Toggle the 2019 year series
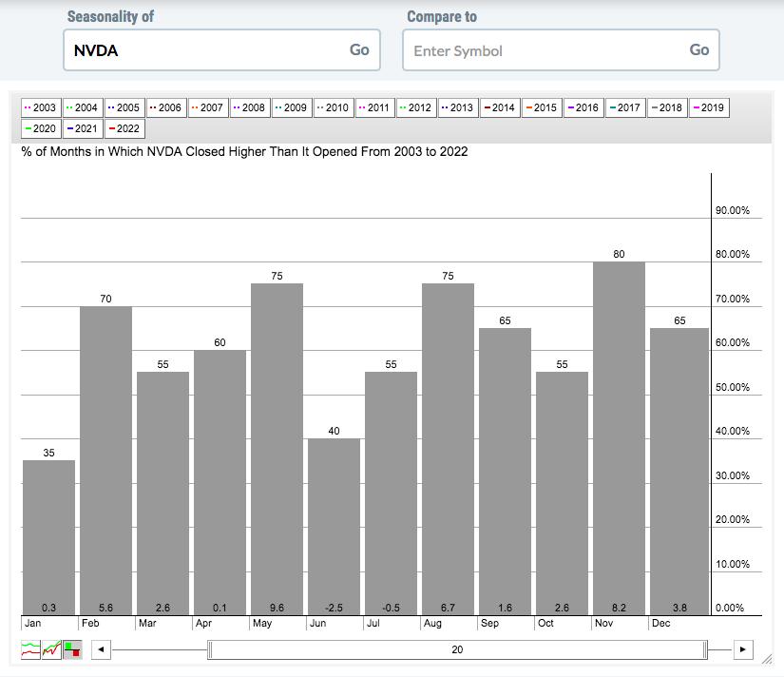 click(x=707, y=107)
